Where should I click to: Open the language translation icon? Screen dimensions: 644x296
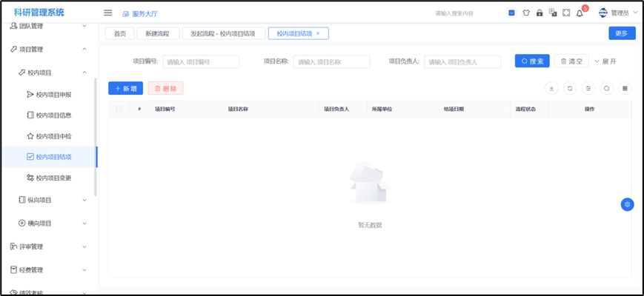552,13
